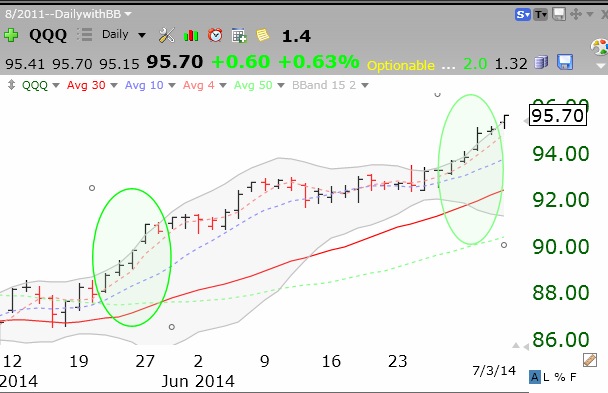Open the 8/2011--DailywithBB layout menu
The image size is (608, 393).
coord(68,14)
